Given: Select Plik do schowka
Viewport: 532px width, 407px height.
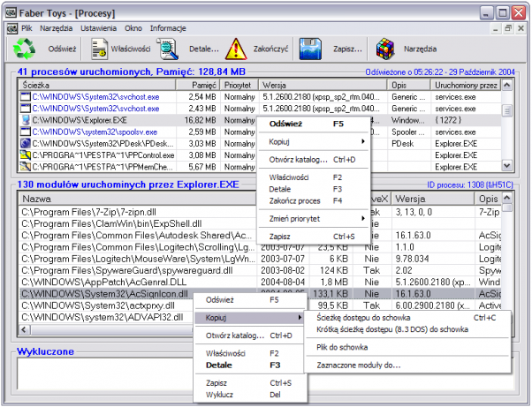Looking at the screenshot, I should tap(407, 347).
